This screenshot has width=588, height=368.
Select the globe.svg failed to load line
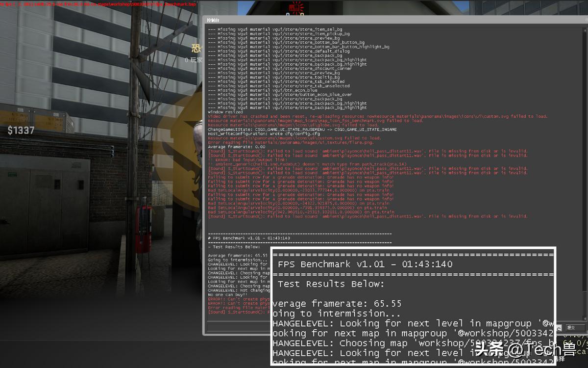coord(293,125)
